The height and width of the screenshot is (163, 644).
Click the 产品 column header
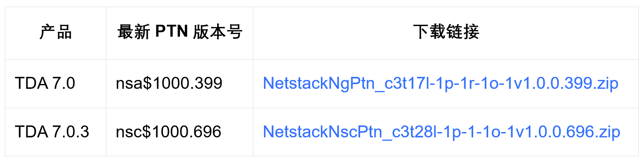56,33
